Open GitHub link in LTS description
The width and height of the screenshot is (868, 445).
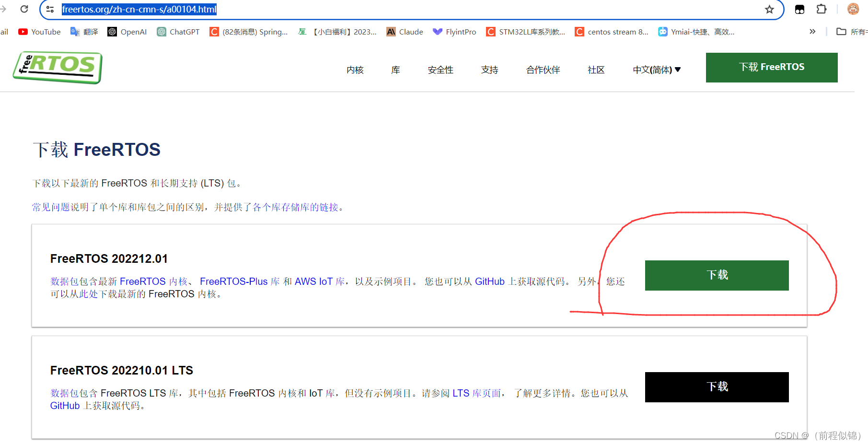tap(65, 406)
